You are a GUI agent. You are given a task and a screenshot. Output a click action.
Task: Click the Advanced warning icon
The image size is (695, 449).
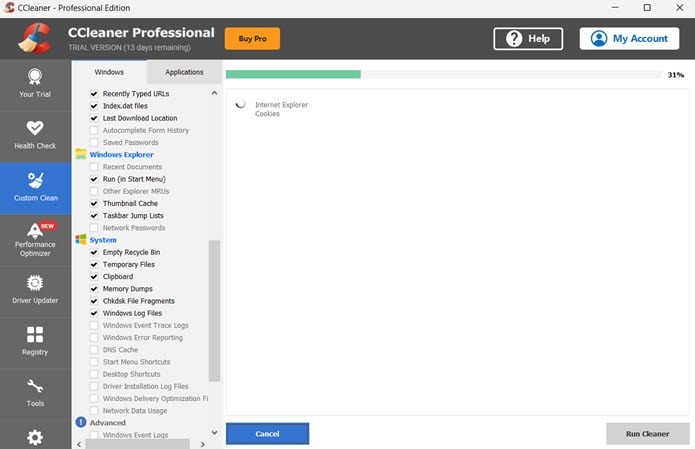point(81,422)
